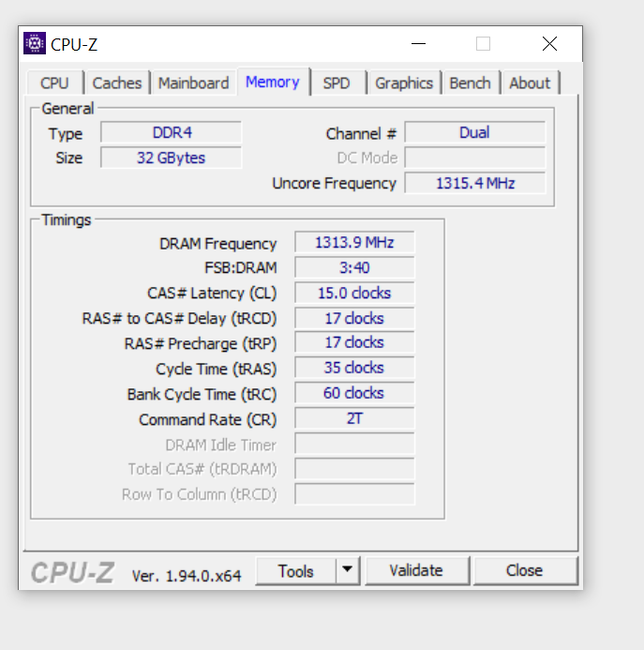Click the Command Rate (CR) label
This screenshot has height=650, width=644.
coord(207,420)
